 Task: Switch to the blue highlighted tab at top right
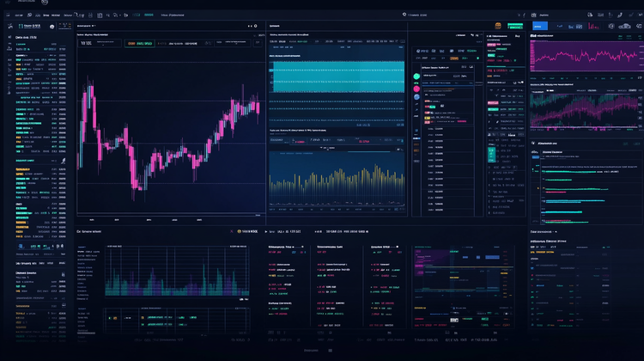coord(539,27)
